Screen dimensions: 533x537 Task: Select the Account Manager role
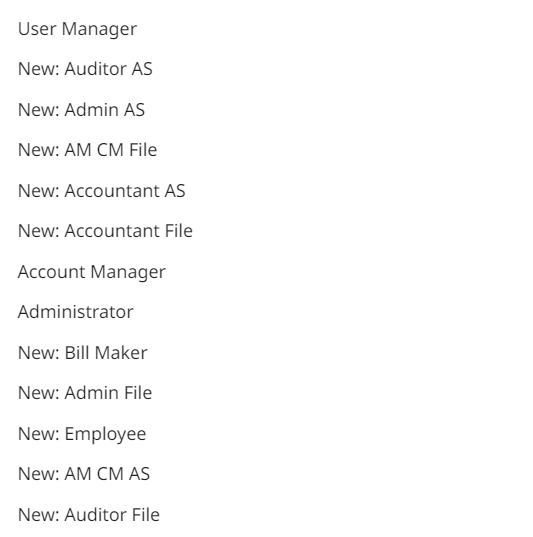(x=92, y=272)
